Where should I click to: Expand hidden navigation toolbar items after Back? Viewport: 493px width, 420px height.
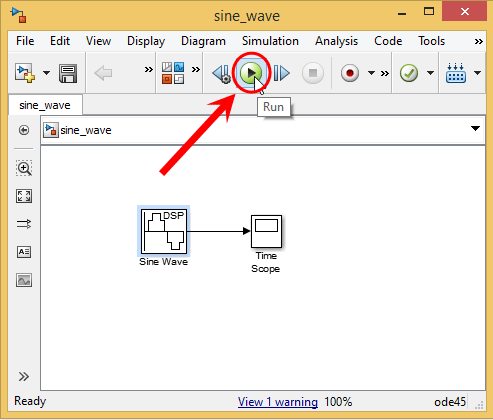point(149,70)
